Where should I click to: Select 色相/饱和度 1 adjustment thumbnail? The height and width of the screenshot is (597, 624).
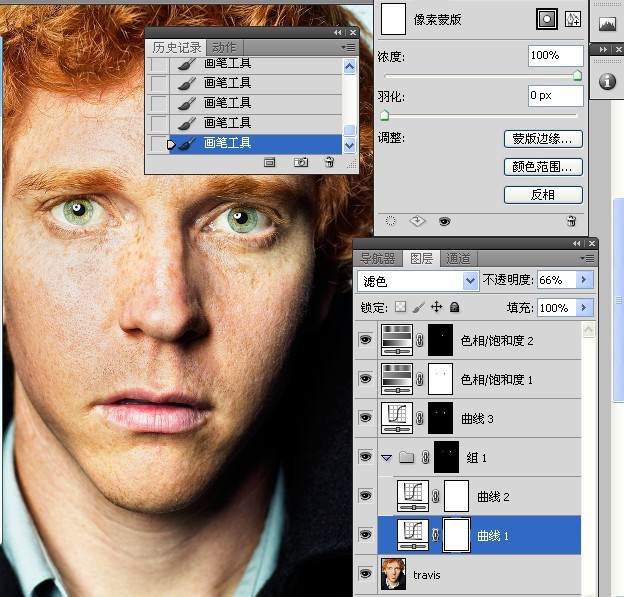coord(397,379)
